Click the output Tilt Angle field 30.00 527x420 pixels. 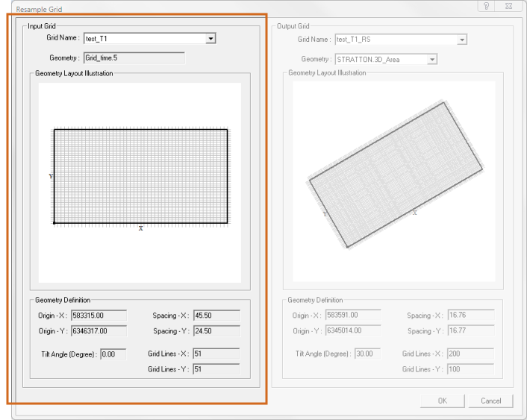tap(368, 354)
